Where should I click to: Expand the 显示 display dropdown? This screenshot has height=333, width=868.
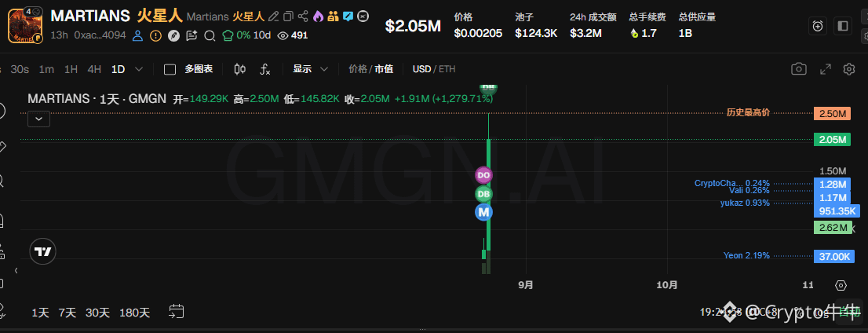click(311, 69)
